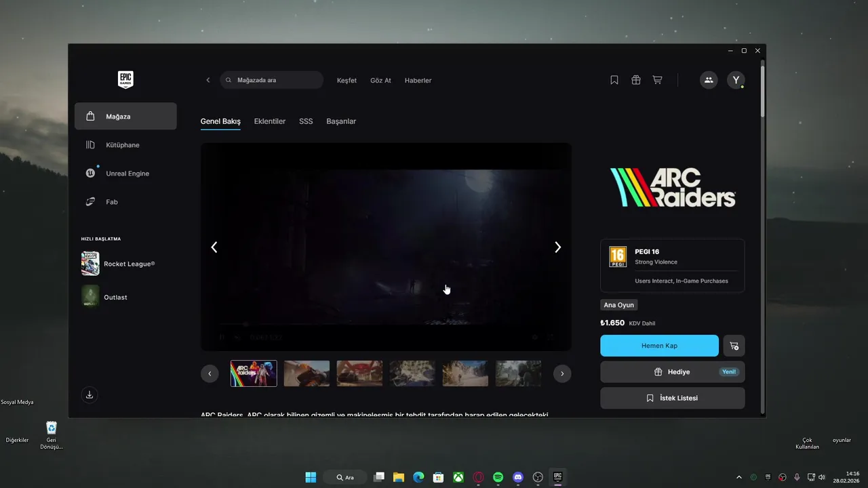This screenshot has height=488, width=868.
Task: Click the Hemen Kap buy button
Action: tap(659, 346)
